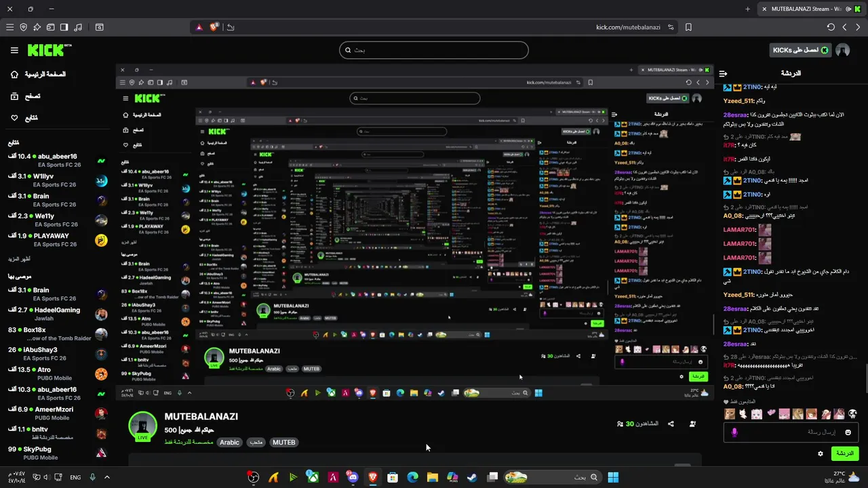
Task: Toggle the browser sidebar panel icon
Action: coord(64,27)
